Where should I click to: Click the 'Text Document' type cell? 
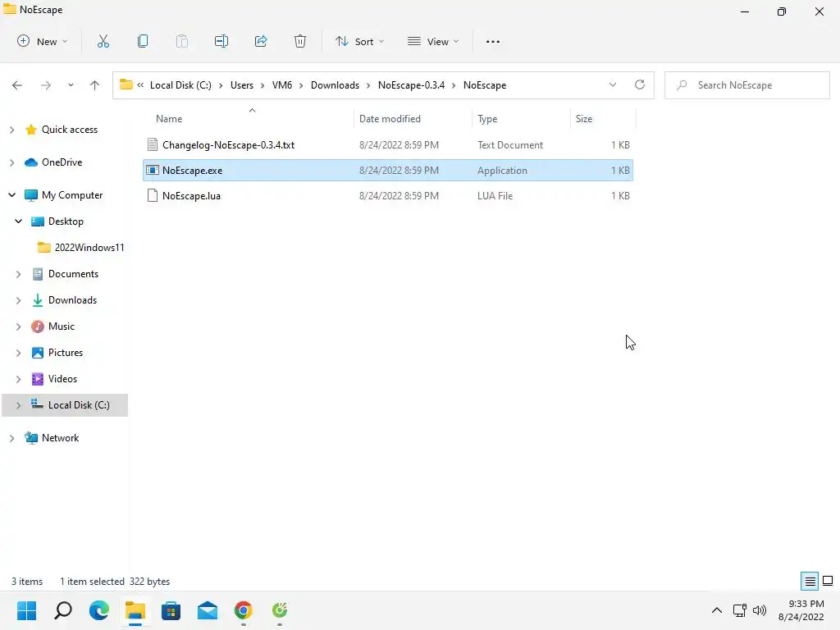click(510, 144)
